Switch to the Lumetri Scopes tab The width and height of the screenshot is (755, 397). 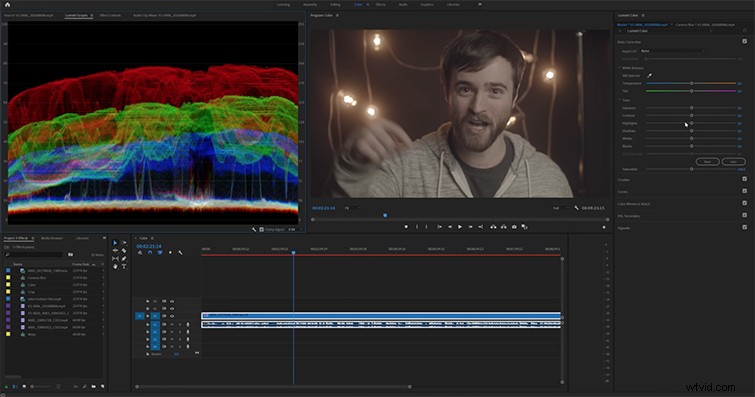pyautogui.click(x=77, y=15)
